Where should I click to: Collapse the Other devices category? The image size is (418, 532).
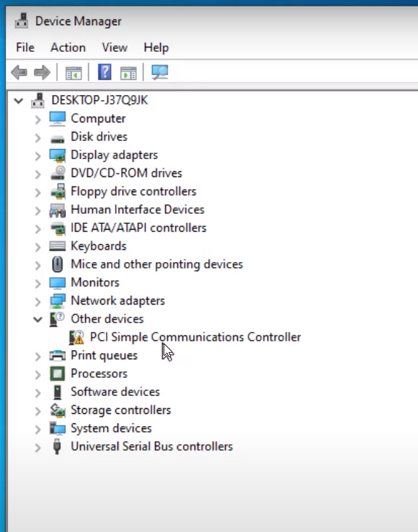(x=37, y=319)
